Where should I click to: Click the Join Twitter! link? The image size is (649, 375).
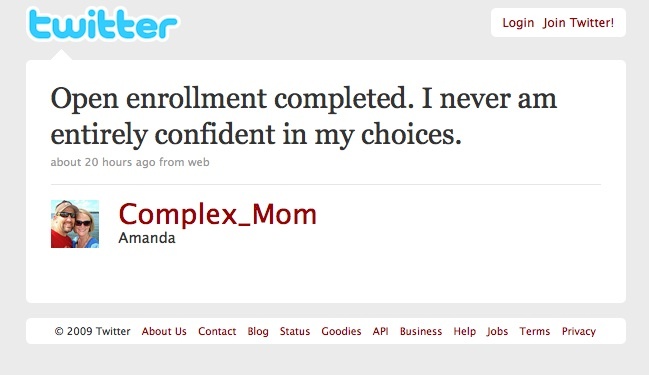579,23
